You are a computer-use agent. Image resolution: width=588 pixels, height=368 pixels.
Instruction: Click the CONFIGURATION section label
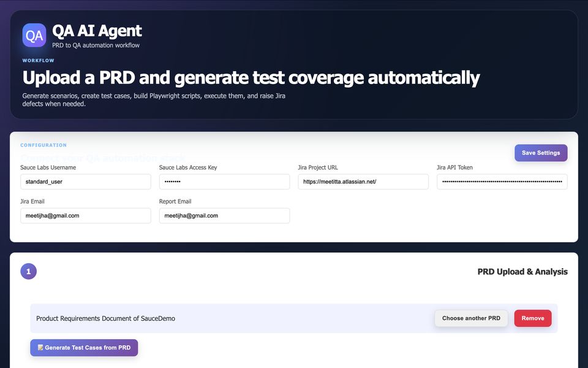click(43, 145)
